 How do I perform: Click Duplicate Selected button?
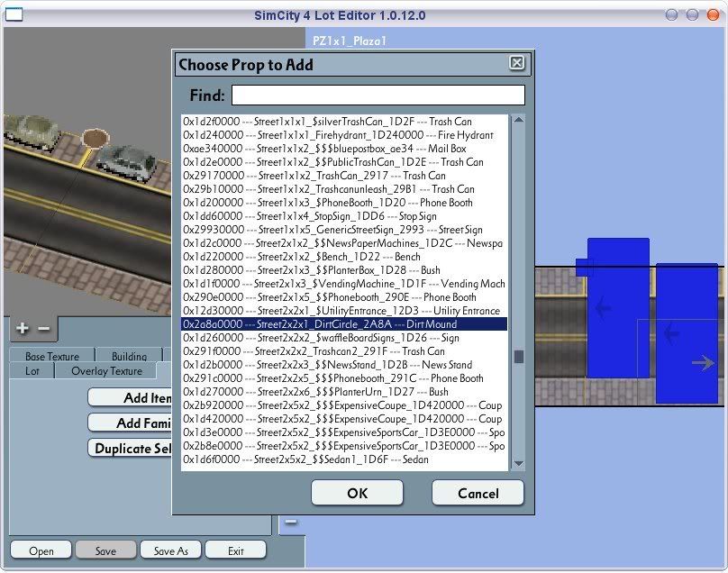click(x=130, y=448)
